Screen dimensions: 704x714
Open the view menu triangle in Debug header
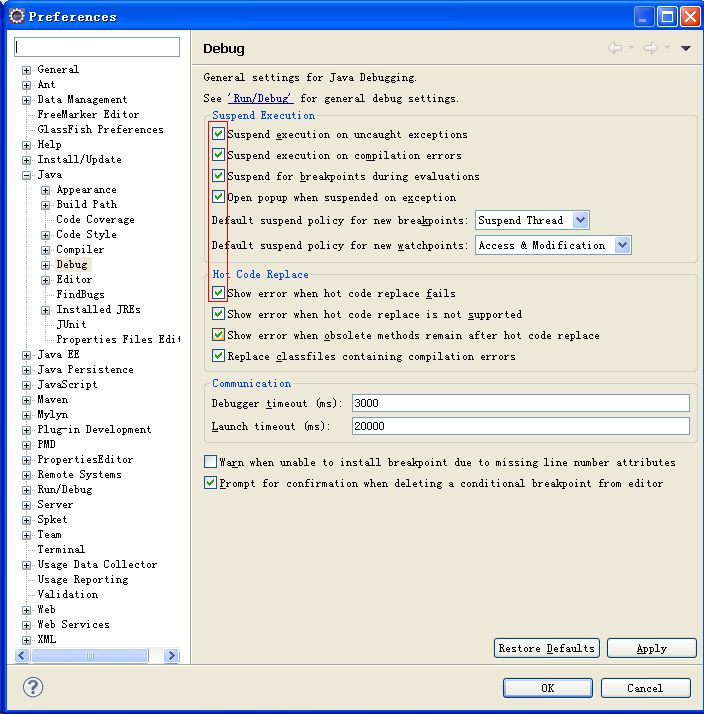tap(686, 48)
